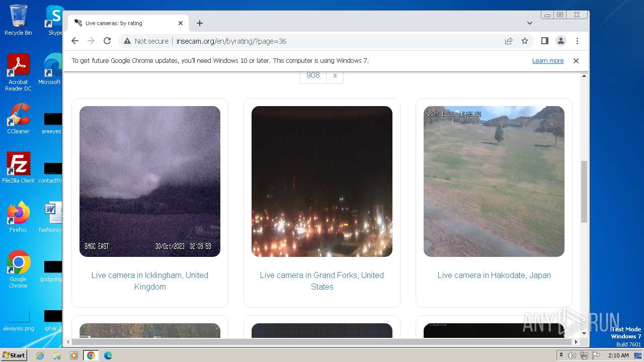Launch Firefox desktop shortcut
This screenshot has width=644, height=362.
point(18,217)
